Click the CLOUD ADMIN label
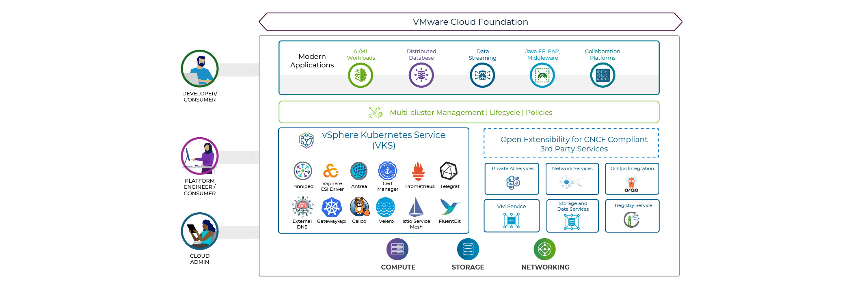Viewport: 868px width, 289px height. tap(200, 259)
